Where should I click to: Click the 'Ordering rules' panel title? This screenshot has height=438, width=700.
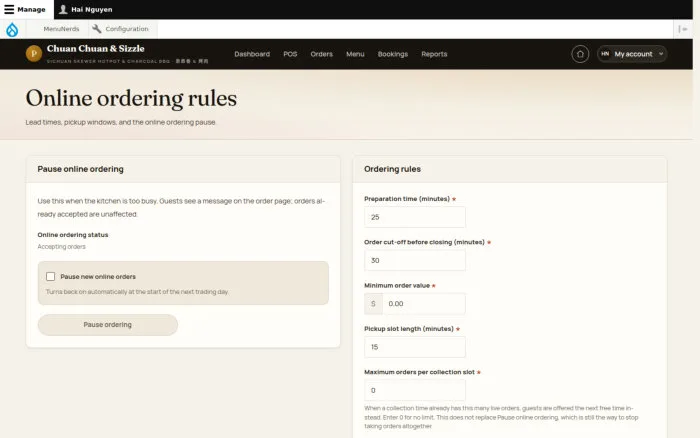coord(392,169)
